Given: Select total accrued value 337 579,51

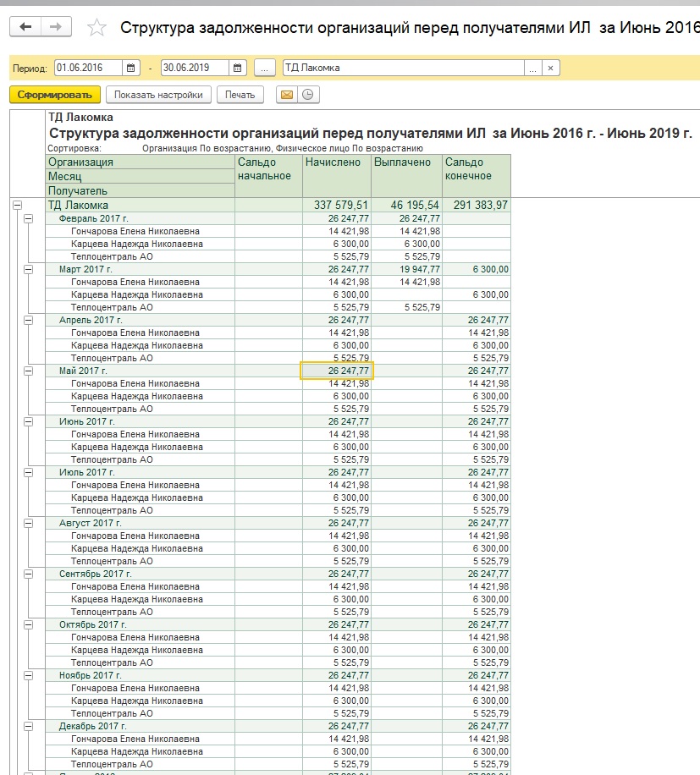Looking at the screenshot, I should click(x=337, y=205).
